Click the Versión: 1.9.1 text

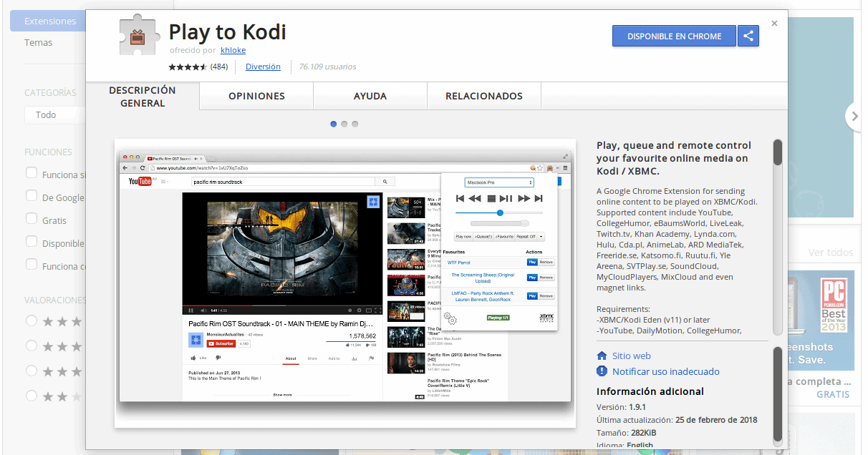click(621, 407)
